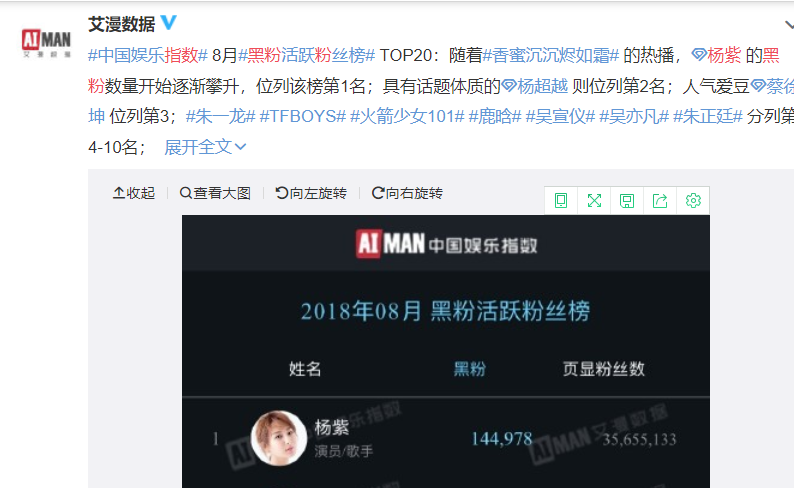Screen dimensions: 794x488
Task: Rotate image right with 向右旋转
Action: point(407,193)
